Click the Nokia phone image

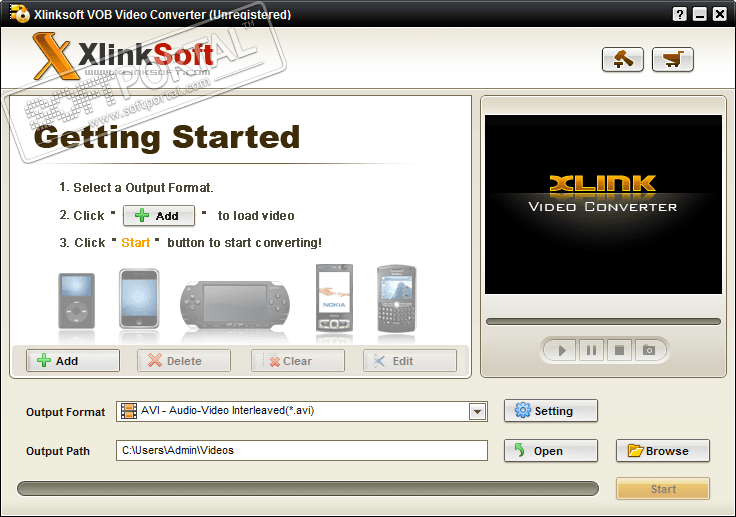334,298
